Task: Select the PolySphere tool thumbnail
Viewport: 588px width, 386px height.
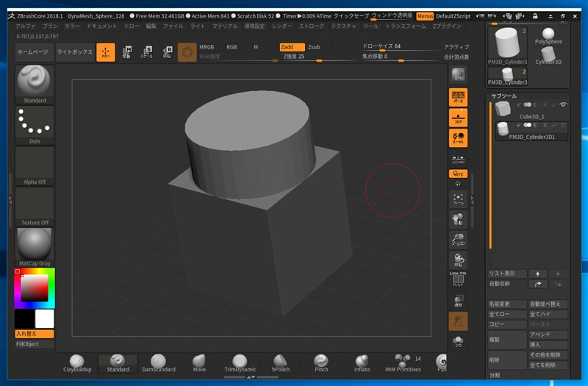Action: (x=548, y=36)
